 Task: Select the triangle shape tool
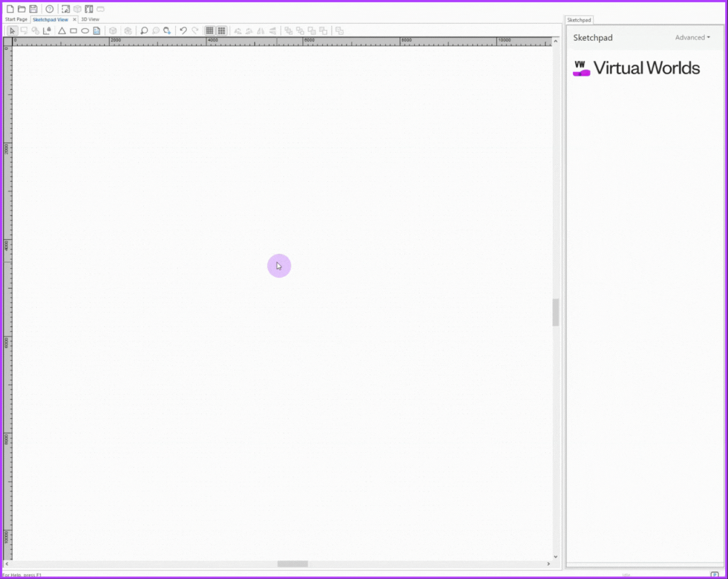(62, 31)
